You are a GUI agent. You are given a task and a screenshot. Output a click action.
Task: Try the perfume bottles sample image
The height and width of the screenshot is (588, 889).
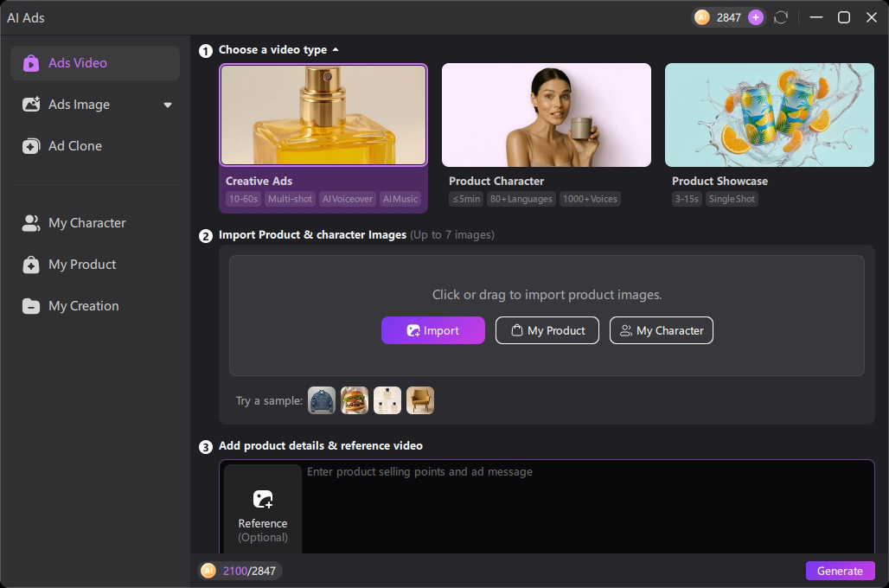click(x=387, y=400)
